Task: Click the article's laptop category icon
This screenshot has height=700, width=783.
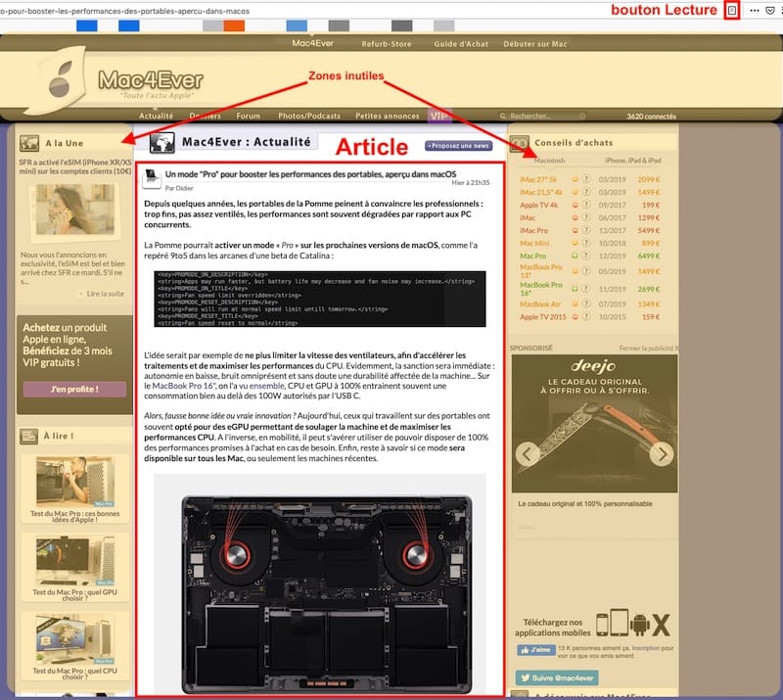Action: click(x=152, y=178)
